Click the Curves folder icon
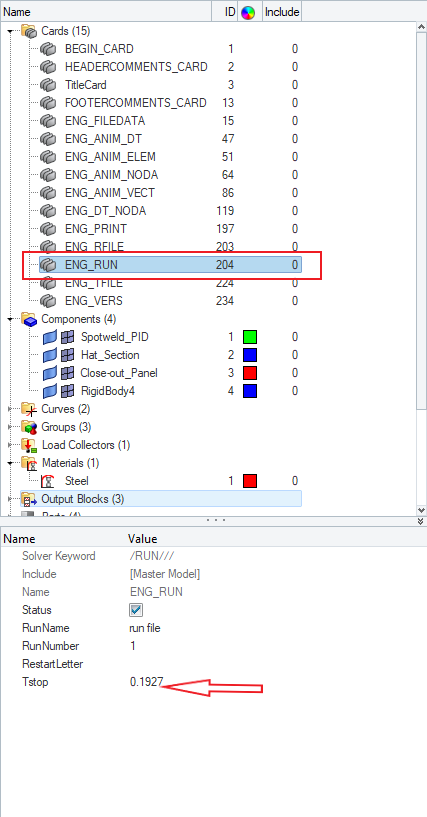Image resolution: width=427 pixels, height=817 pixels. (29, 410)
